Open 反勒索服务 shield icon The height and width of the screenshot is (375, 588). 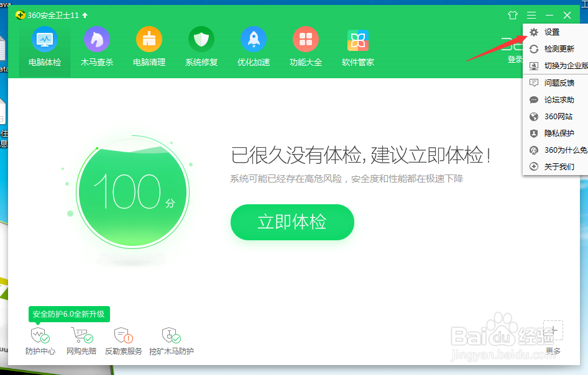click(123, 335)
